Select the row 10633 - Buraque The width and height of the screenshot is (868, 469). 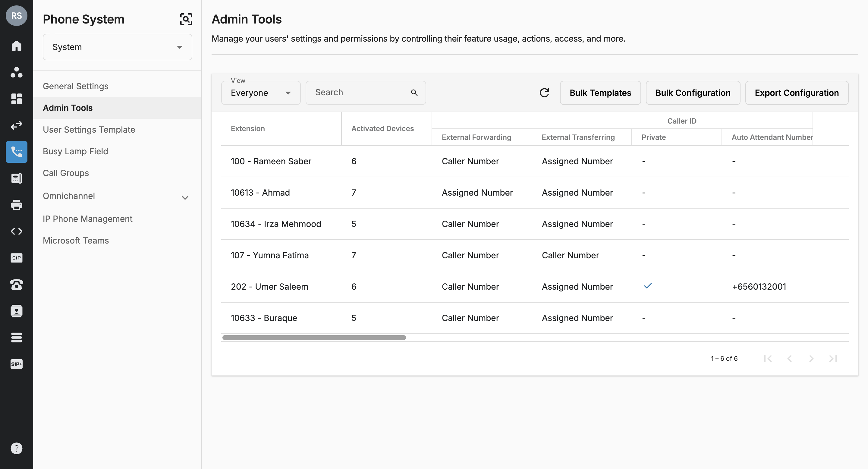pos(535,318)
